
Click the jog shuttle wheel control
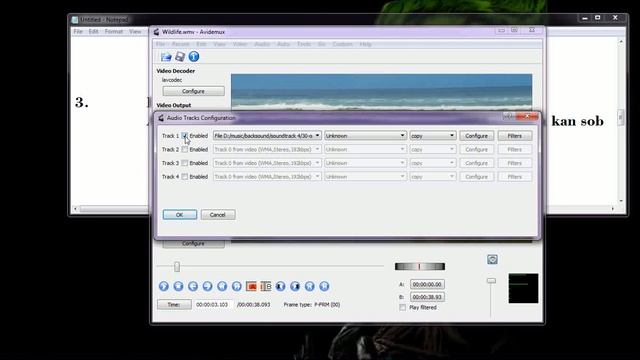click(x=420, y=267)
